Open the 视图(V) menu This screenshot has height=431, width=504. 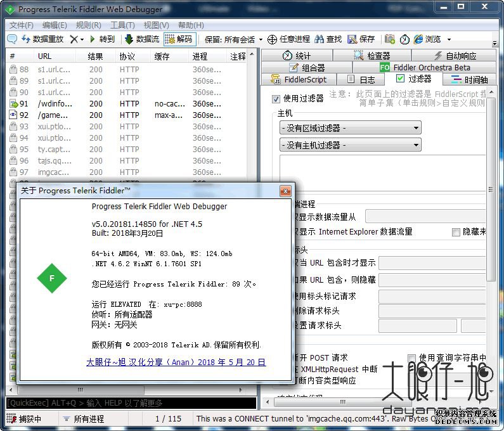(156, 25)
